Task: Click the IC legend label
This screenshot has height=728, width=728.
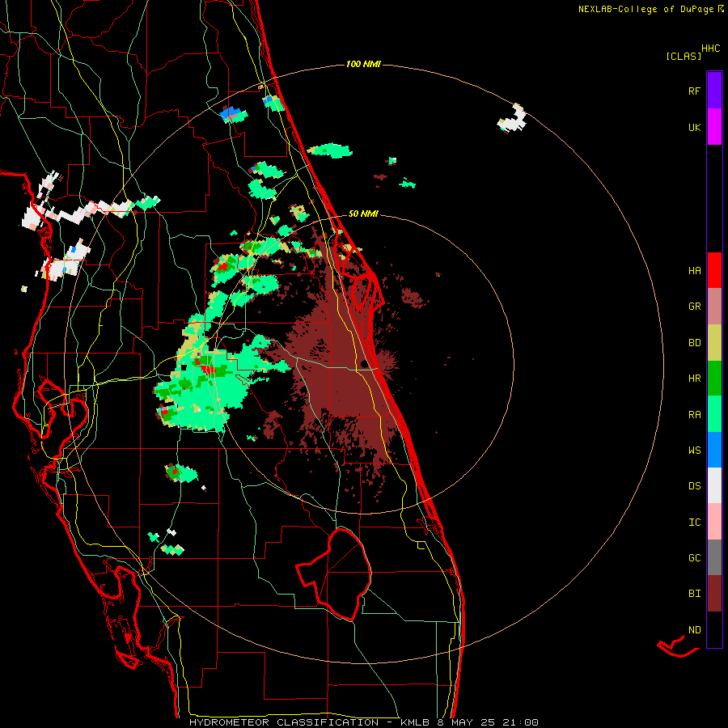Action: tap(694, 523)
